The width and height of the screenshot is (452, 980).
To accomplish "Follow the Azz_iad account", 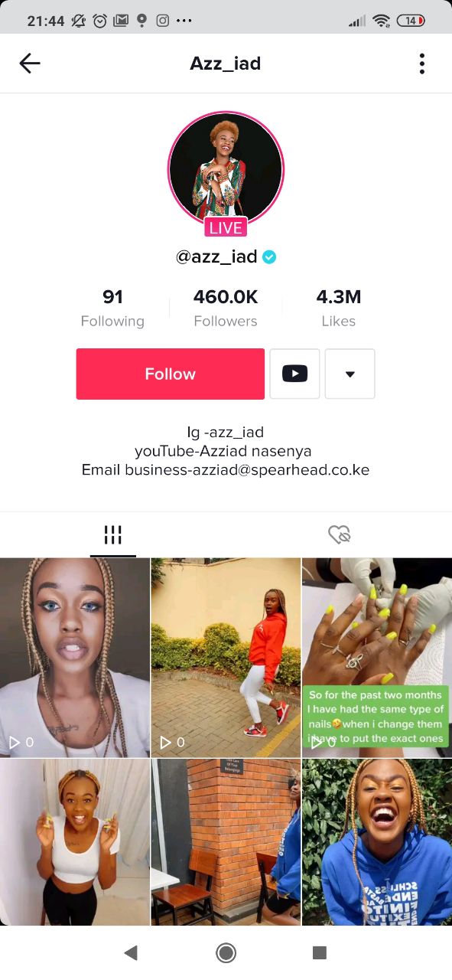I will [171, 374].
